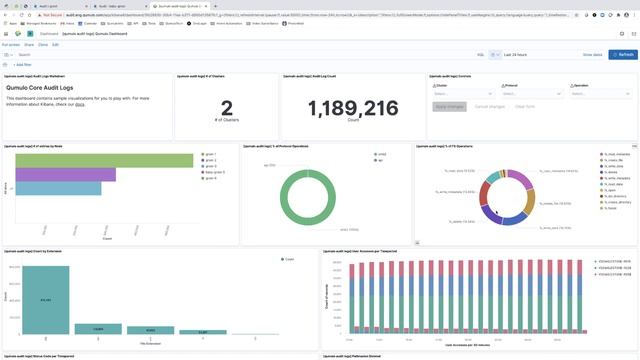Toggle first user legend item in User Accesses chart
Screen dimensions: 640x360
[612, 261]
